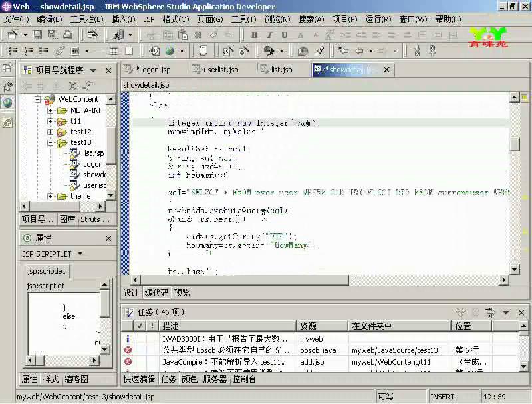Screen dimensions: 532x404
Task: Click the Debug running-man icon
Action: (269, 51)
